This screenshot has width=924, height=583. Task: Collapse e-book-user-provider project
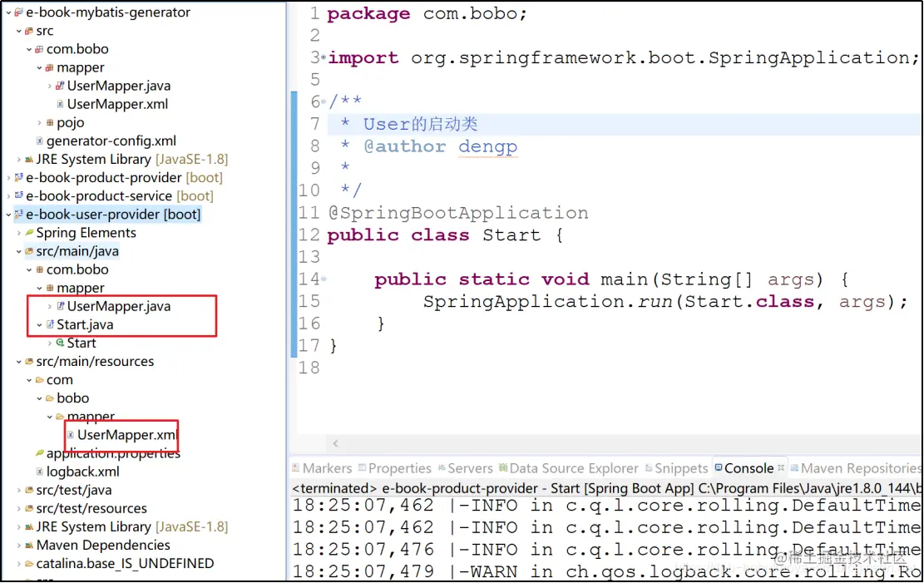pyautogui.click(x=8, y=215)
